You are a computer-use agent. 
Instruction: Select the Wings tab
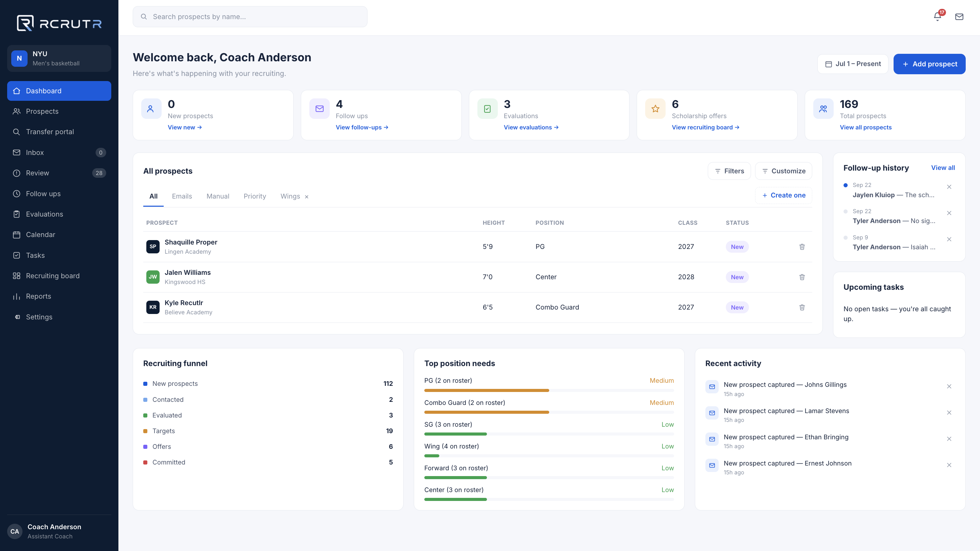290,196
